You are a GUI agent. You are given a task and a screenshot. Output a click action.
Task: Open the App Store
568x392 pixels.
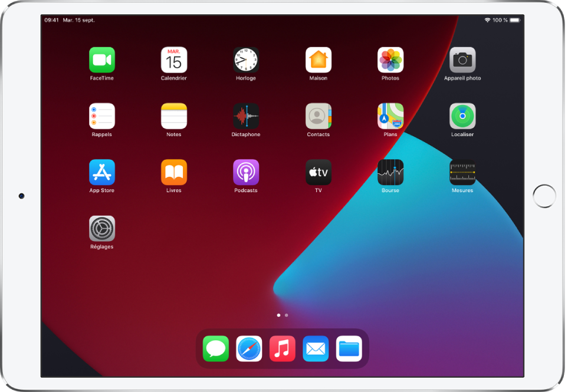click(x=102, y=172)
